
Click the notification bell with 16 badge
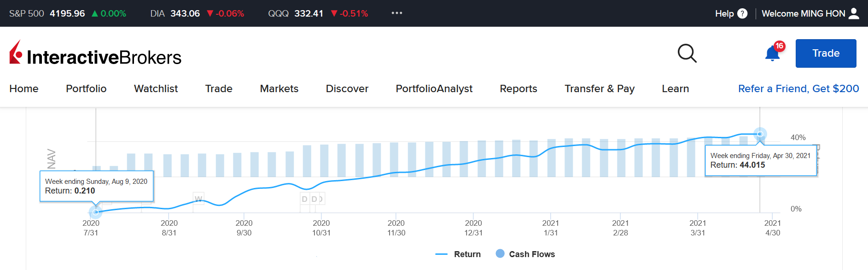(772, 53)
